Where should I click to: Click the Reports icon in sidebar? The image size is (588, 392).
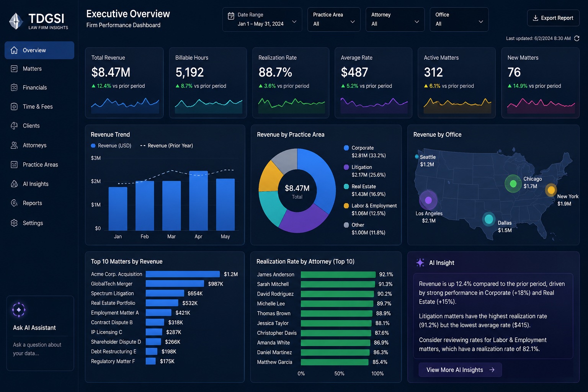(x=14, y=203)
